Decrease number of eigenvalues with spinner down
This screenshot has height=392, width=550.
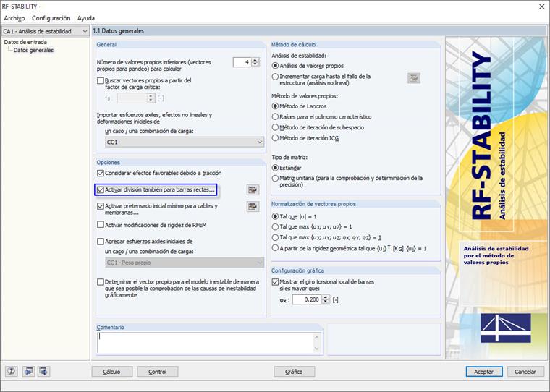(x=255, y=64)
